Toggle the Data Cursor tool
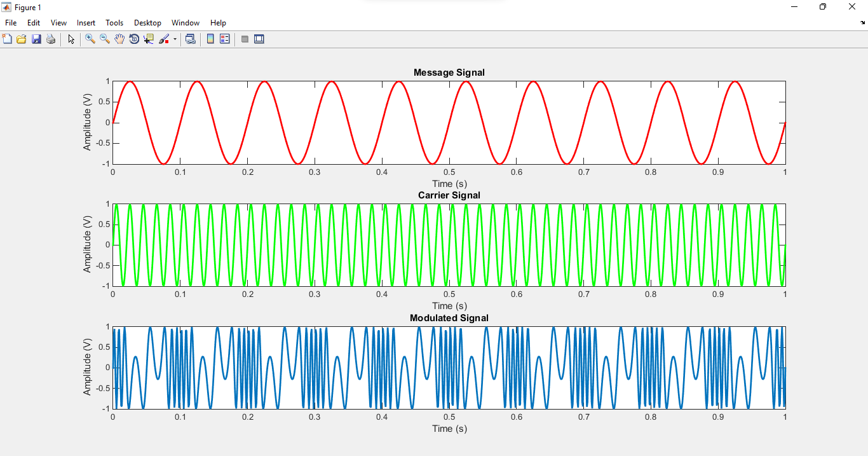The width and height of the screenshot is (868, 456). pos(149,39)
